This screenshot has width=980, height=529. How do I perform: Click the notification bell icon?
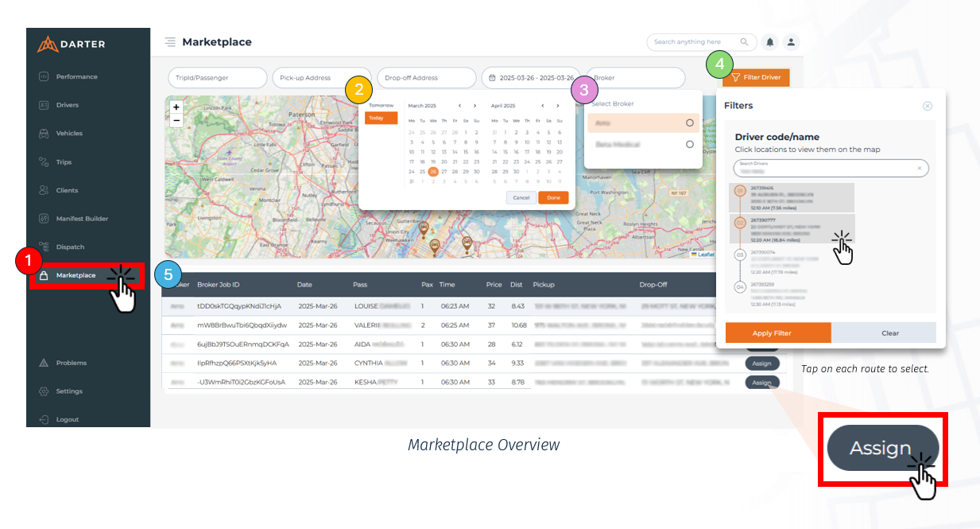pyautogui.click(x=769, y=42)
